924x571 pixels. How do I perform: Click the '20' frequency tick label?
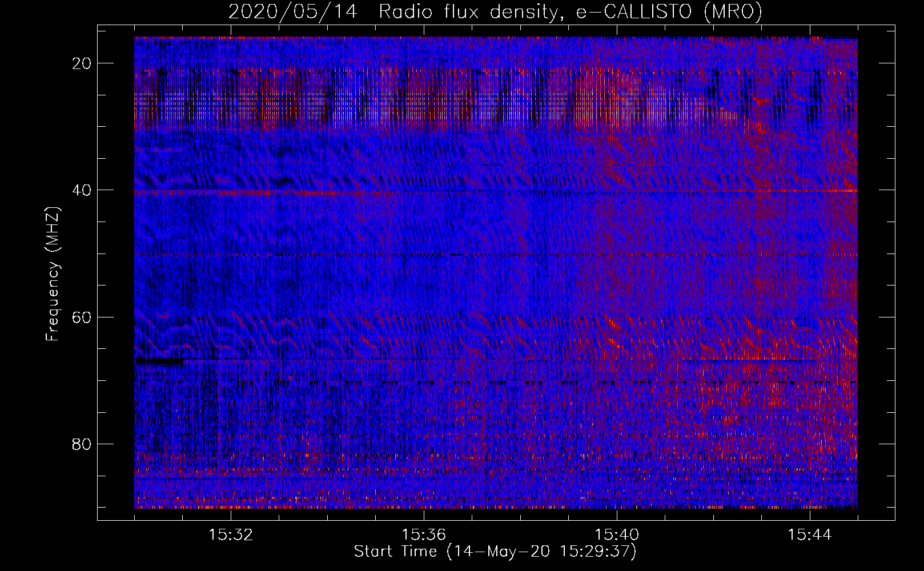pos(82,63)
